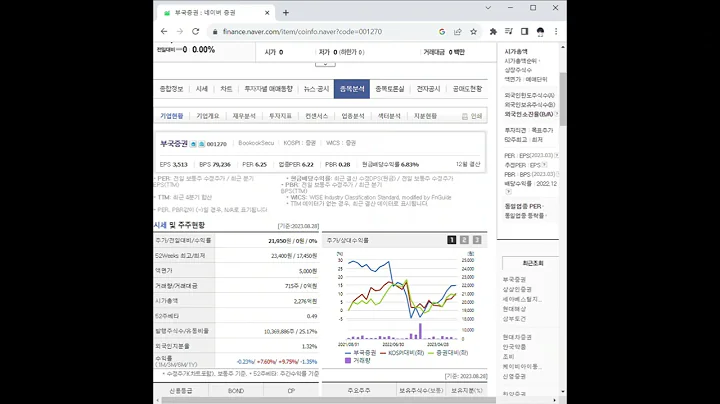Reload the Naver finance page

point(196,32)
